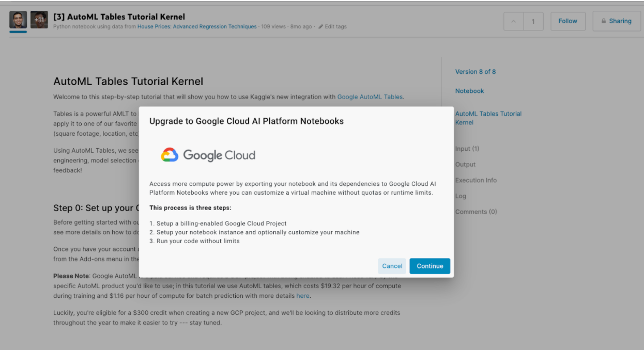Jump to AutoML Tables Tutorial Kernel heading link
Screen dimensions: 644x350
tap(488, 118)
